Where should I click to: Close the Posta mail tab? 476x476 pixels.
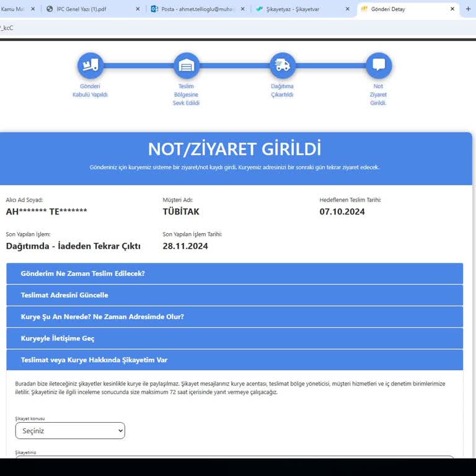[242, 9]
